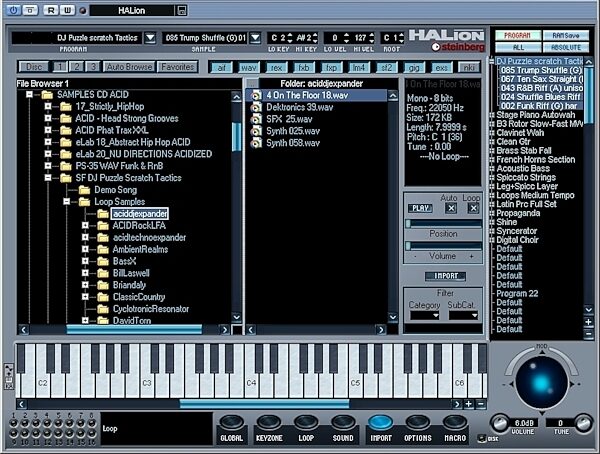The image size is (600, 454).
Task: Click the RAMSave button
Action: pyautogui.click(x=566, y=36)
